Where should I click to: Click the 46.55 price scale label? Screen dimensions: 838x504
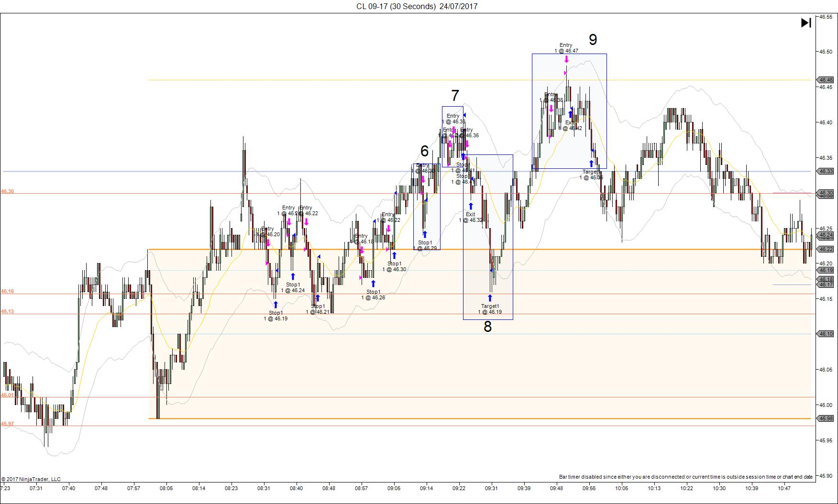[x=826, y=16]
